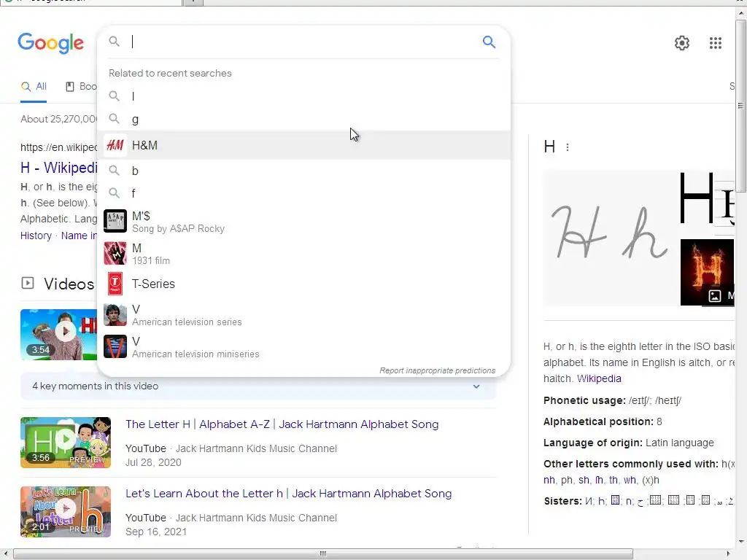747x560 pixels.
Task: Click magnifier icon beside suggestion 'b'
Action: pyautogui.click(x=115, y=170)
